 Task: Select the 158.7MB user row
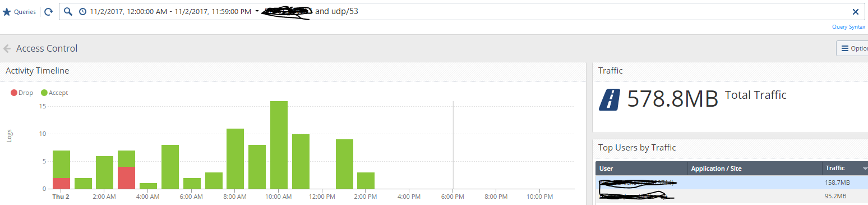pyautogui.click(x=732, y=183)
